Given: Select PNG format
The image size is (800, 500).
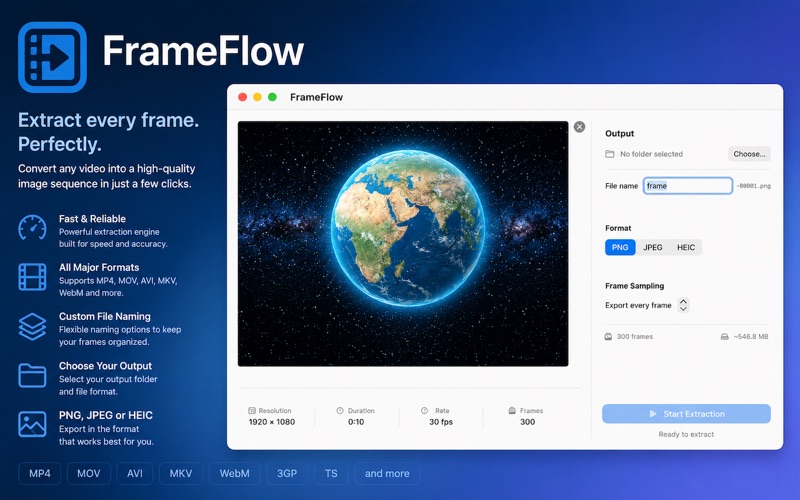Looking at the screenshot, I should [620, 247].
